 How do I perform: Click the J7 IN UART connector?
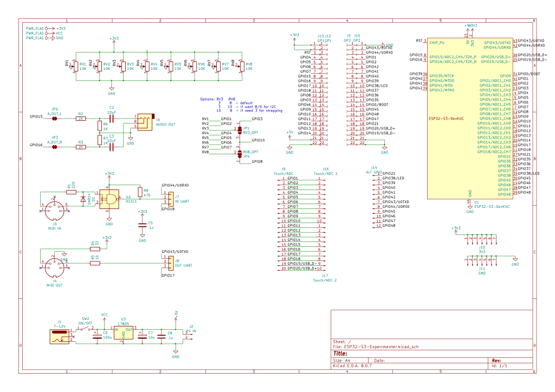coord(164,199)
